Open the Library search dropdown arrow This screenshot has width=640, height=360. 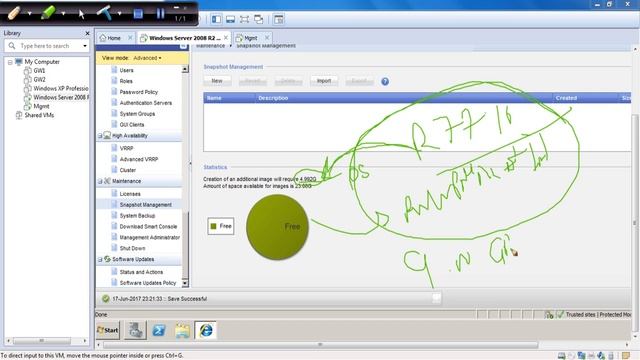pyautogui.click(x=84, y=46)
